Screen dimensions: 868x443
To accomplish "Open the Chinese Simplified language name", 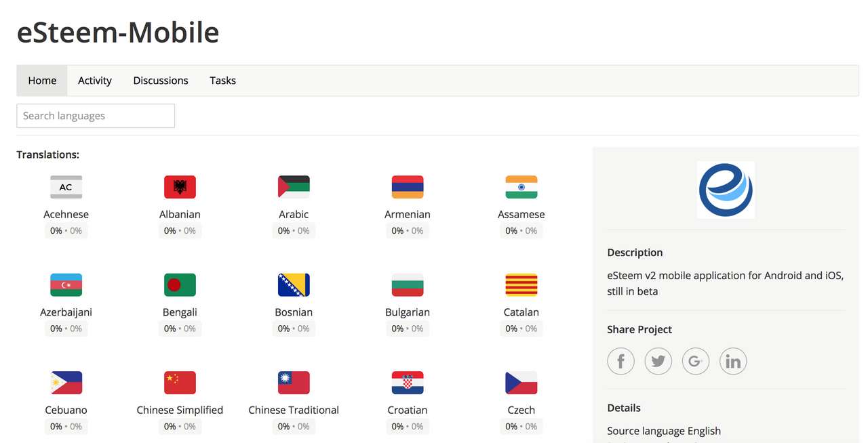I will (180, 410).
